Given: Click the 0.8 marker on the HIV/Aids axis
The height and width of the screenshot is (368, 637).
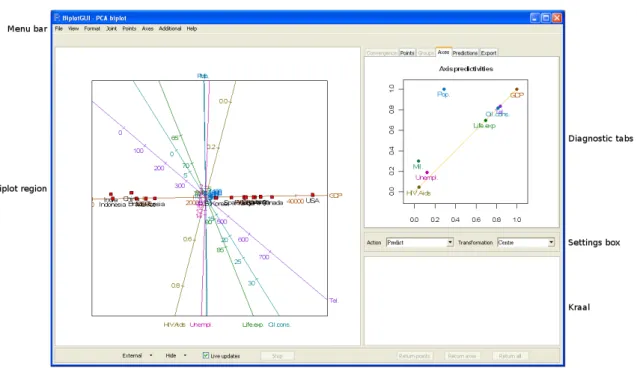Looking at the screenshot, I should [176, 286].
